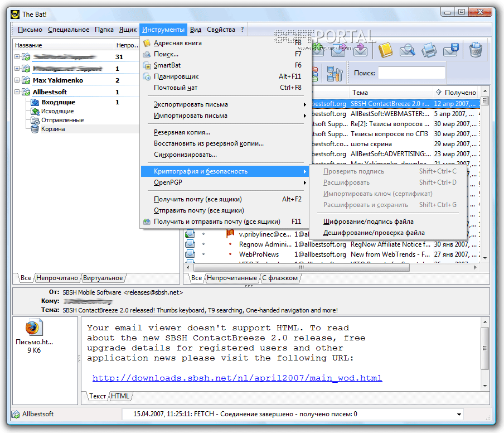Click the Поиск... menu entry icon

[147, 54]
